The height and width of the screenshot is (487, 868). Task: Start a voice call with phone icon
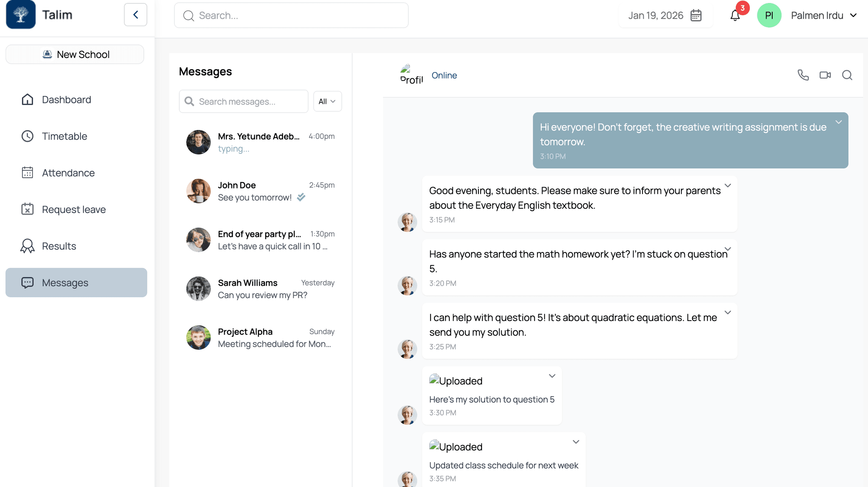(x=803, y=75)
